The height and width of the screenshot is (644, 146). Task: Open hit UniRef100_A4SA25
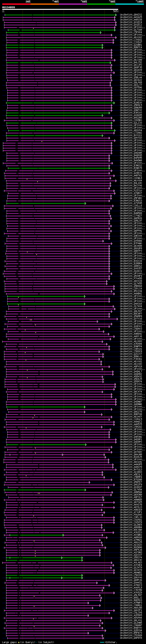click(x=131, y=17)
